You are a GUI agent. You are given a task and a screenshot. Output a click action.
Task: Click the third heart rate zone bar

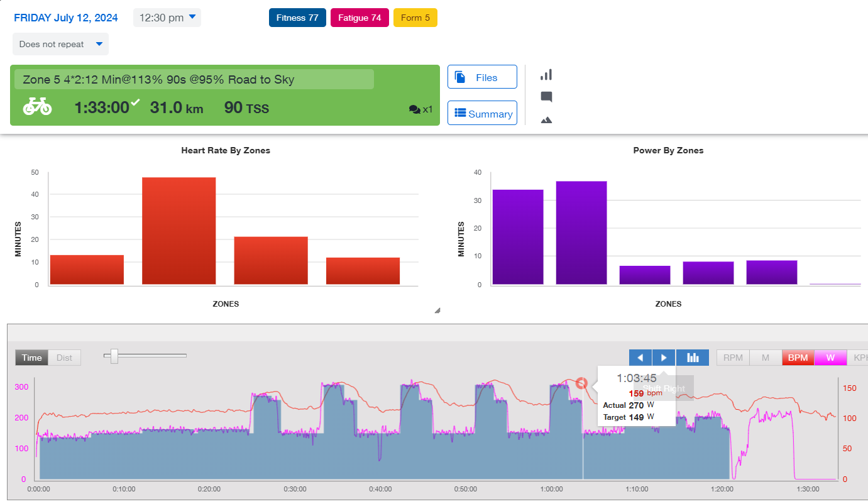point(271,260)
